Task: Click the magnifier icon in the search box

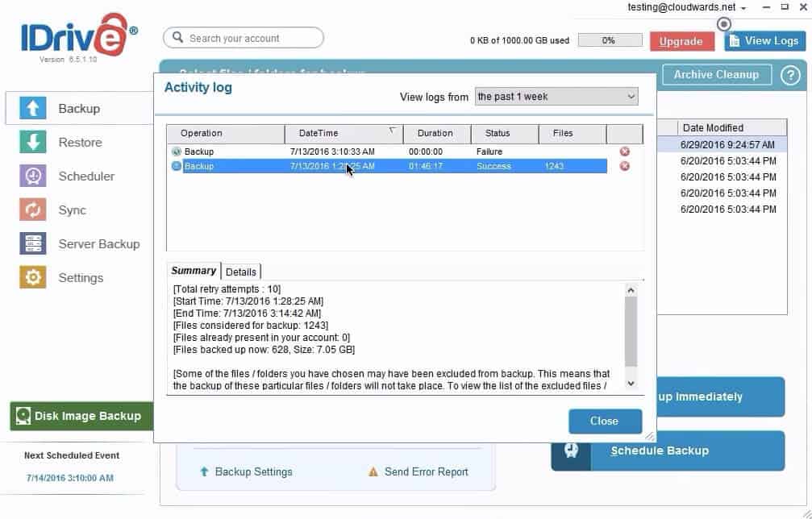Action: [179, 37]
